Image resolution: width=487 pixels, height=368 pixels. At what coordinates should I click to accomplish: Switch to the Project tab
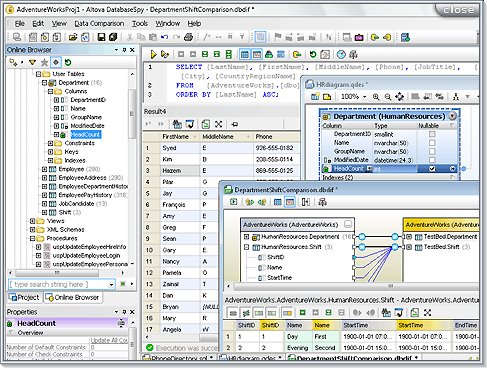click(x=24, y=297)
